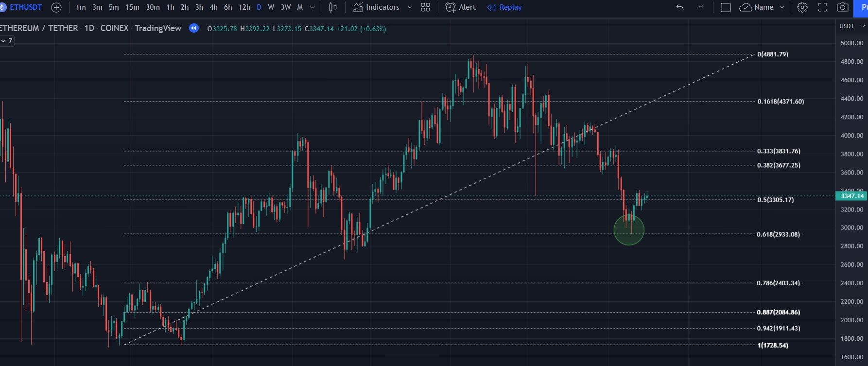Create an Alert

pos(461,7)
